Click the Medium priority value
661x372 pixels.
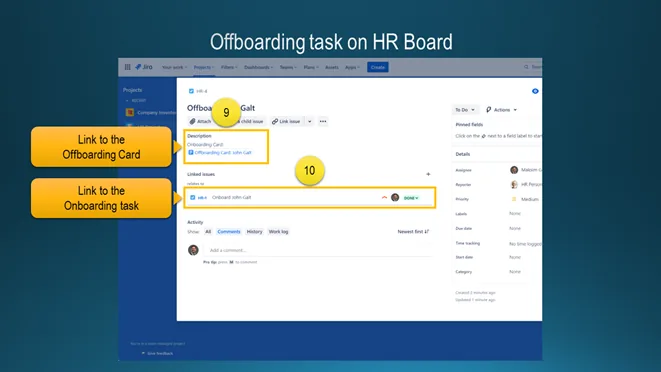(529, 199)
